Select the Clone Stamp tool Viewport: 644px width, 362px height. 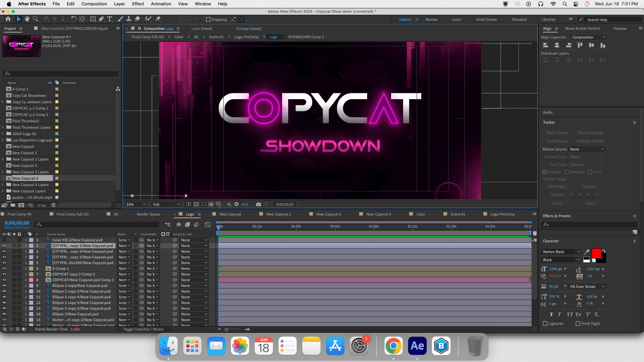coord(129,19)
